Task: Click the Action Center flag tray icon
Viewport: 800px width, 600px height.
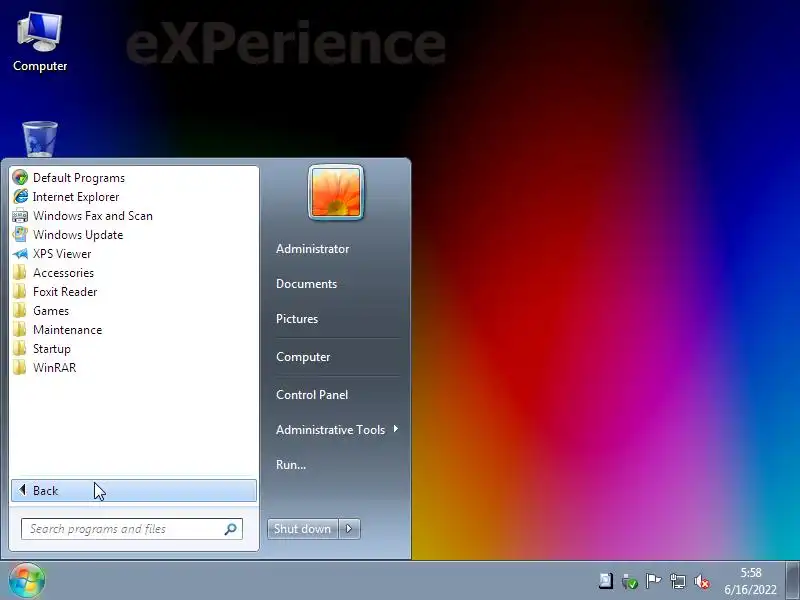Action: 653,581
